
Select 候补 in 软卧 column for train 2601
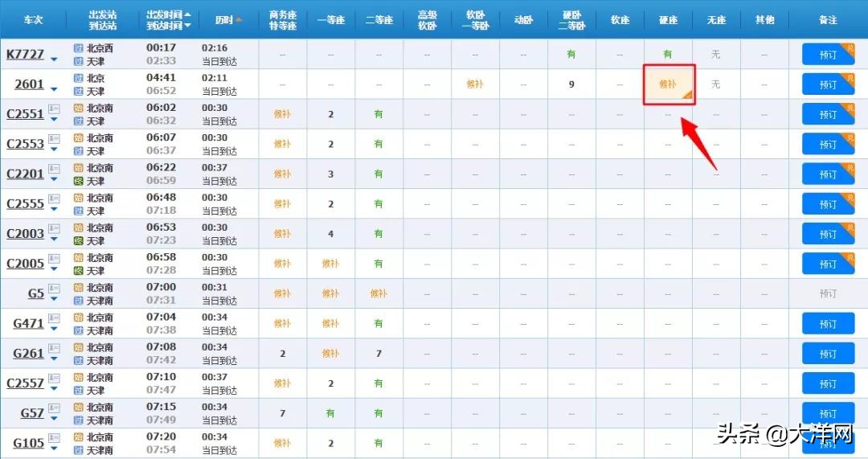click(x=475, y=84)
